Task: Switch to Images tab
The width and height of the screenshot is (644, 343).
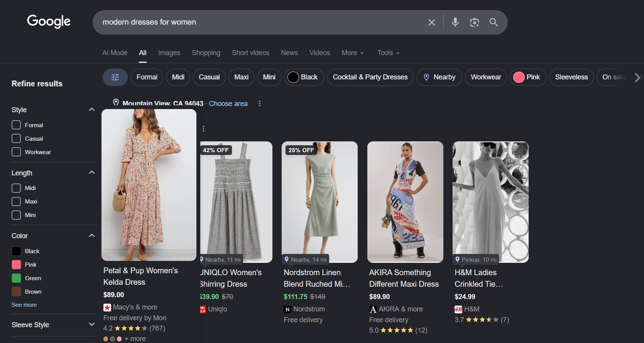Action: click(169, 53)
